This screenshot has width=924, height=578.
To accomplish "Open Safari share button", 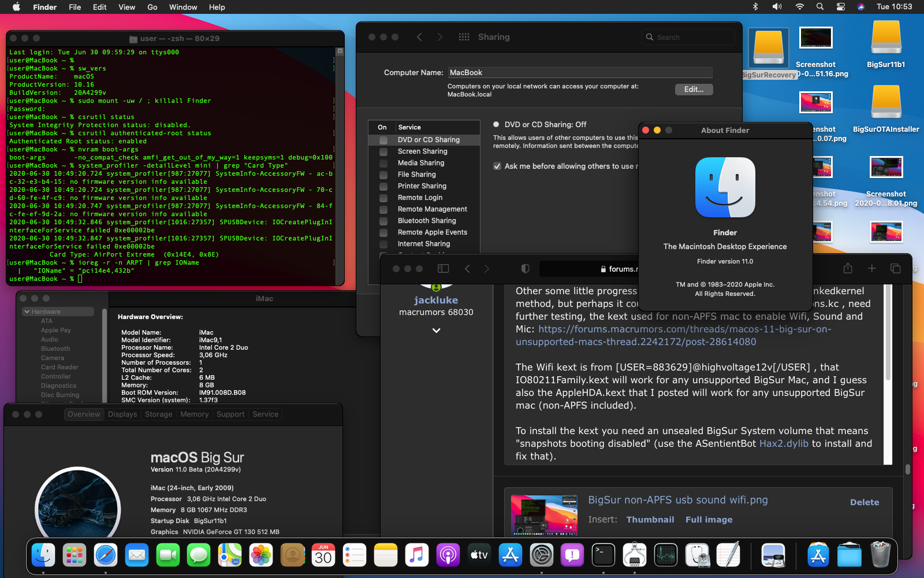I will coord(848,268).
